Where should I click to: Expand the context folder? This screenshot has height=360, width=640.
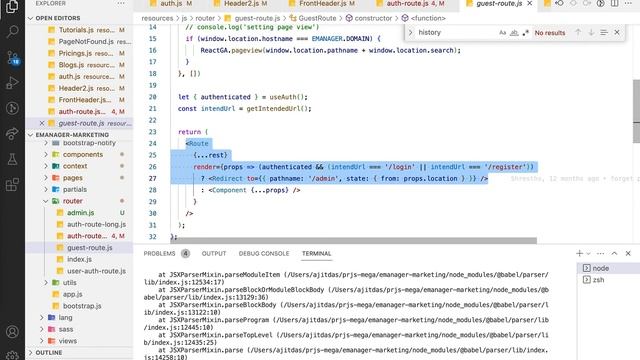point(46,166)
